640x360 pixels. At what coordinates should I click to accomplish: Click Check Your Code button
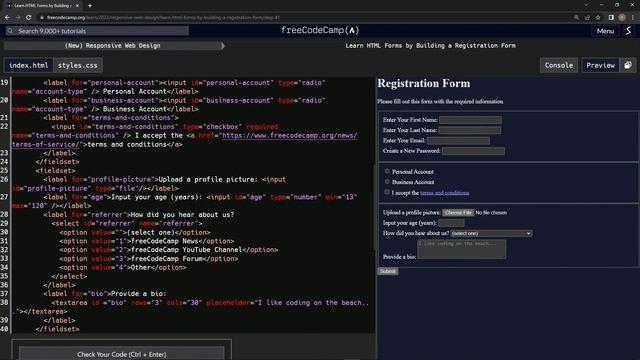coord(122,354)
